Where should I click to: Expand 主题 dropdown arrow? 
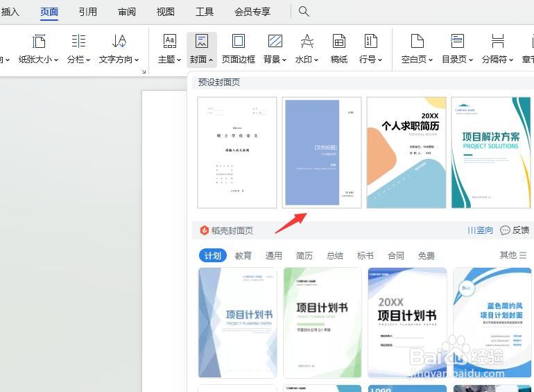pyautogui.click(x=179, y=60)
